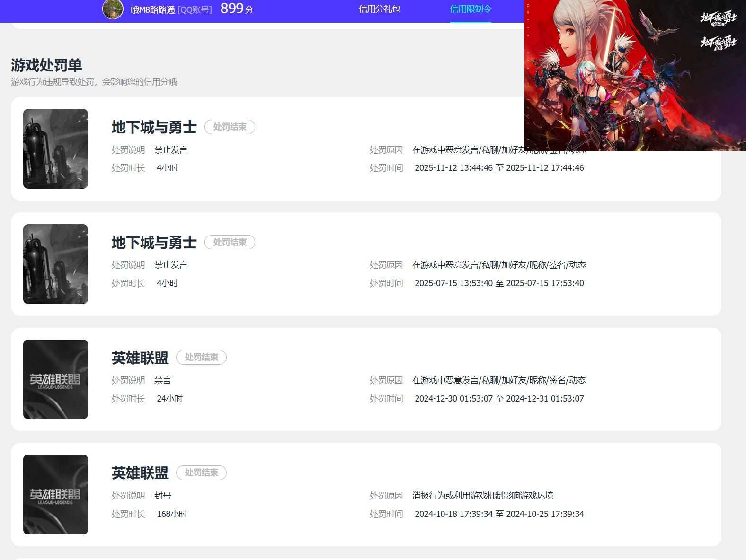The height and width of the screenshot is (560, 746).
Task: Click 禁止发言 in the 2025-07-15 card
Action: click(171, 265)
